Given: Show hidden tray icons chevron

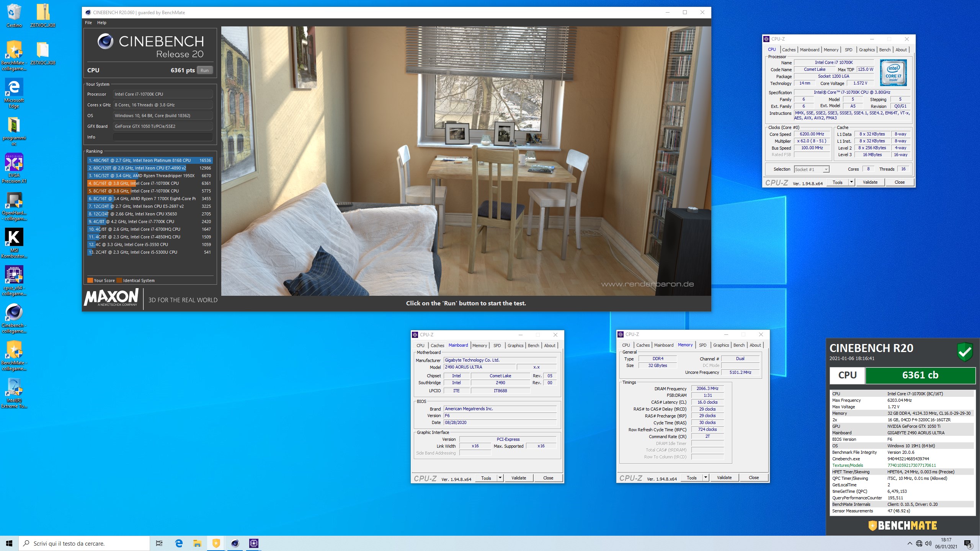Looking at the screenshot, I should coord(910,543).
